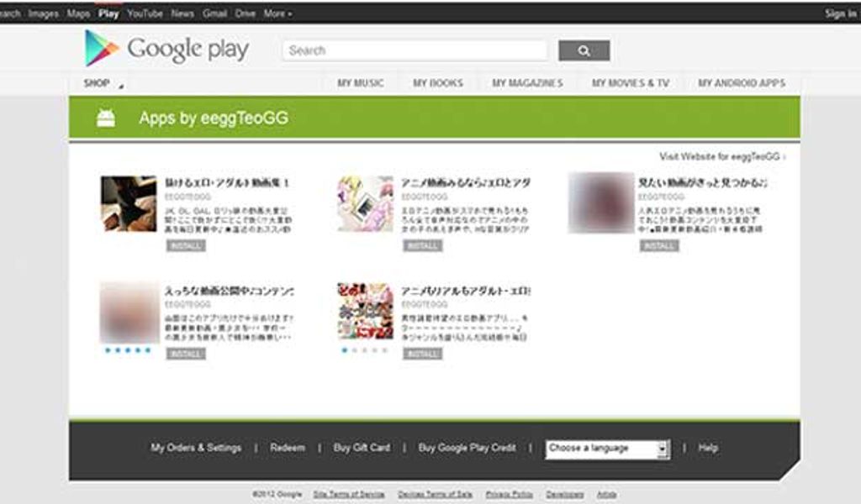Click the Android robot icon in green banner
Image resolution: width=861 pixels, height=504 pixels.
[105, 118]
